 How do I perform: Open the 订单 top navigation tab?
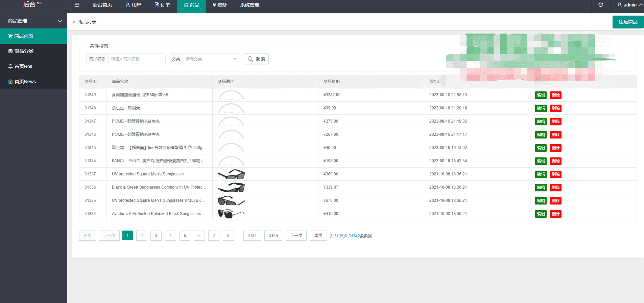point(162,5)
